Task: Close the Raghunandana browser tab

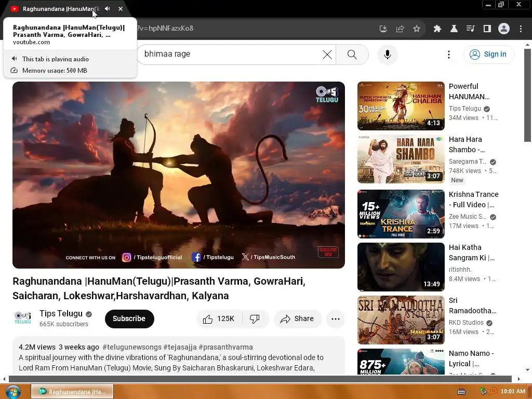Action: (x=121, y=9)
